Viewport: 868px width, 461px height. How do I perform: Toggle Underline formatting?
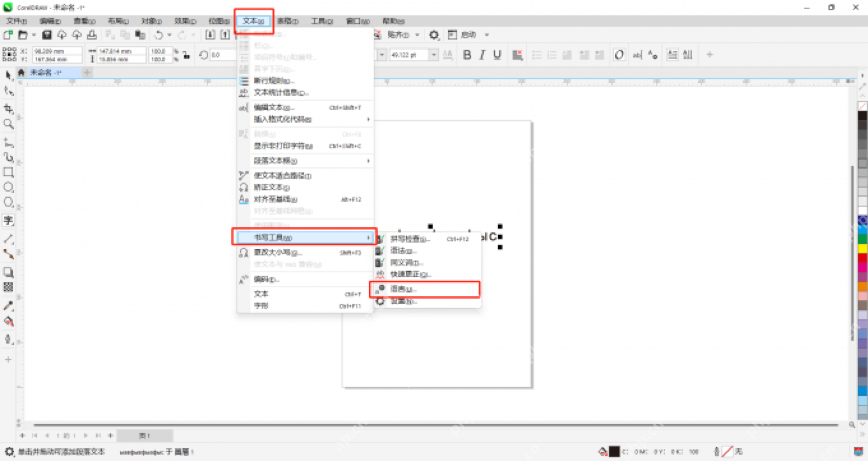tap(497, 55)
